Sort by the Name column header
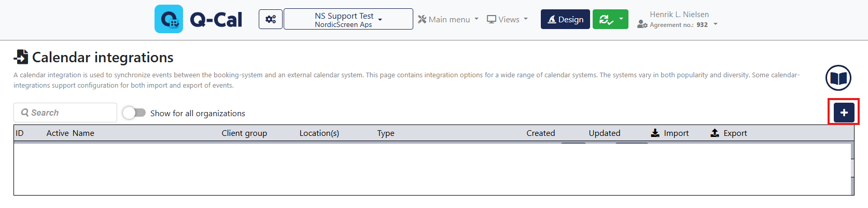This screenshot has height=208, width=868. coord(83,133)
